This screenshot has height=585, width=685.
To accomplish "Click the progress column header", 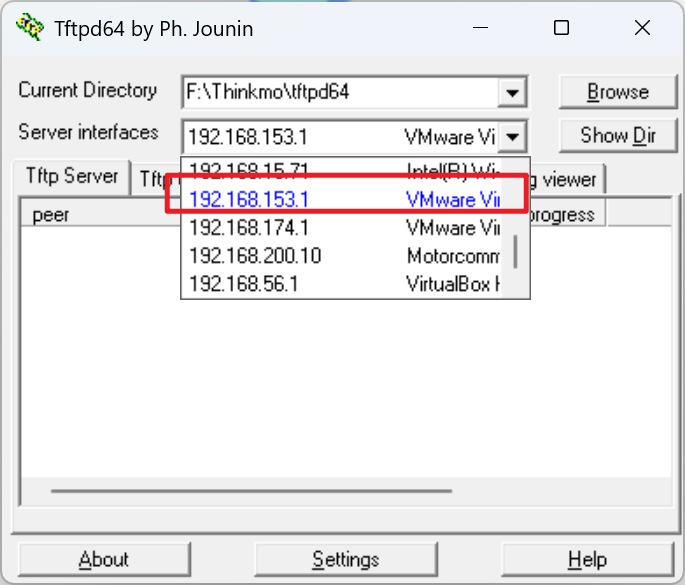I will pyautogui.click(x=567, y=215).
